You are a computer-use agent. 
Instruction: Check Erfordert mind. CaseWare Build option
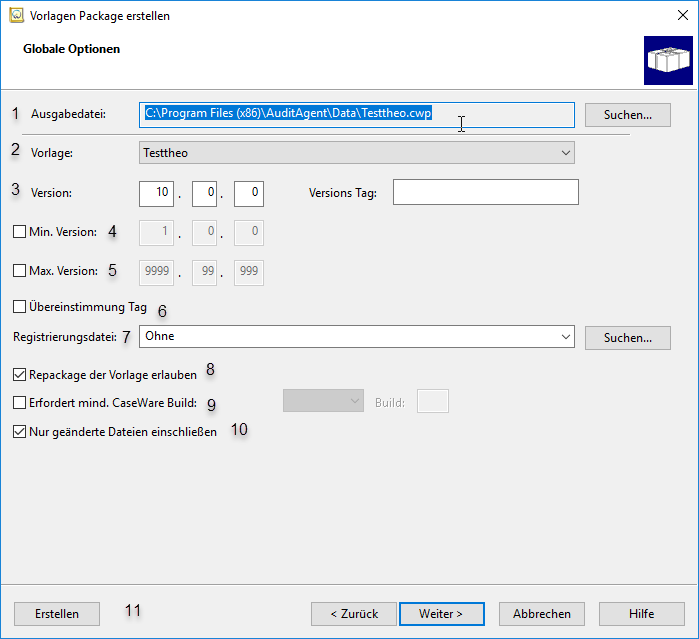point(20,403)
